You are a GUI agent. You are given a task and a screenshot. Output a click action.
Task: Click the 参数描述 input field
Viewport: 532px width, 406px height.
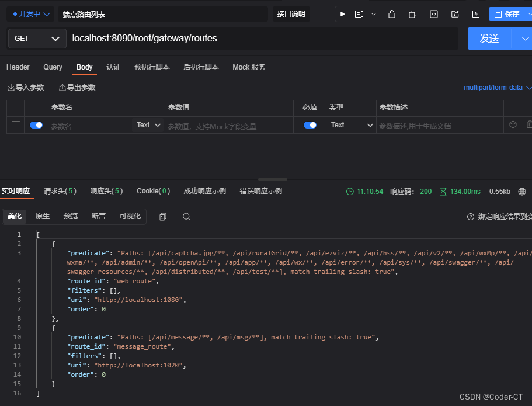pyautogui.click(x=440, y=126)
